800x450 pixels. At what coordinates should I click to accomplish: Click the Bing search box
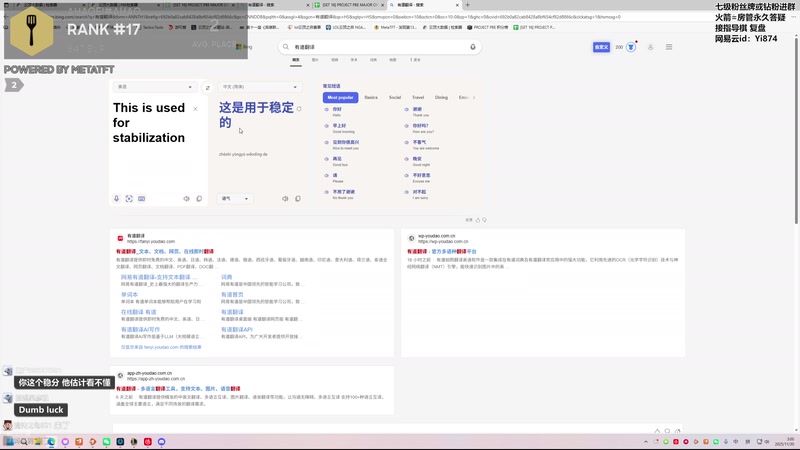pyautogui.click(x=379, y=47)
